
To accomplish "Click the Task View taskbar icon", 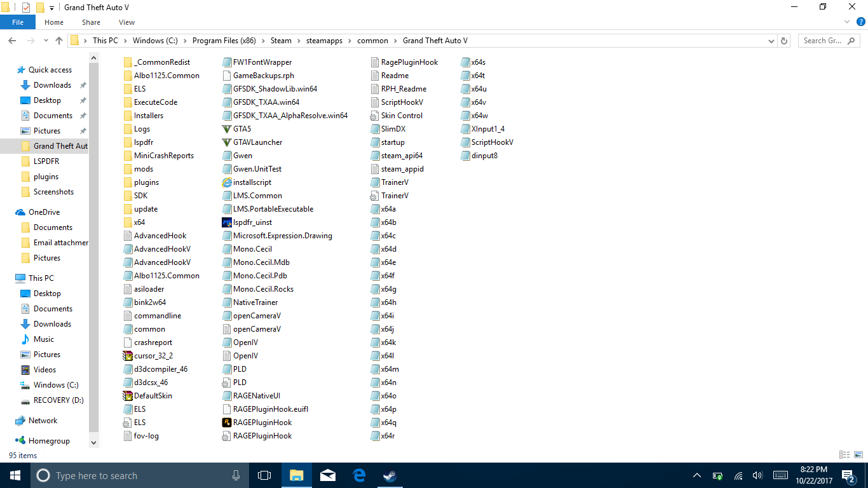I will (x=264, y=475).
